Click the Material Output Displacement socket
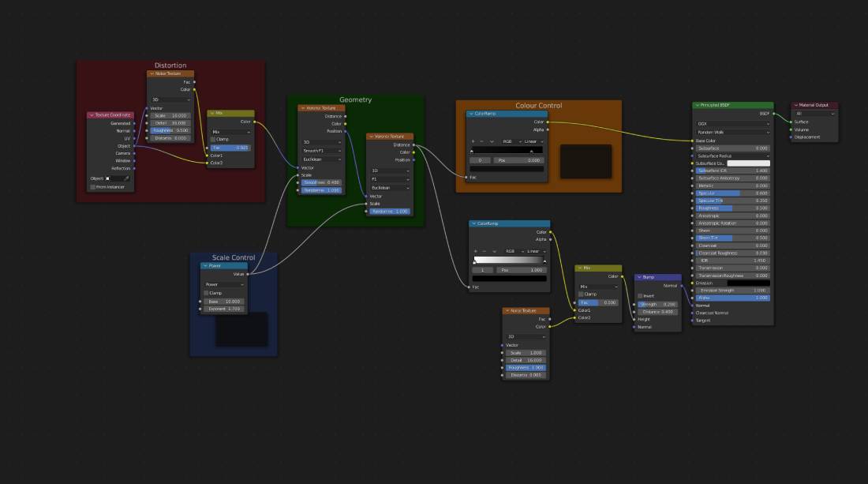This screenshot has height=484, width=868. 791,137
